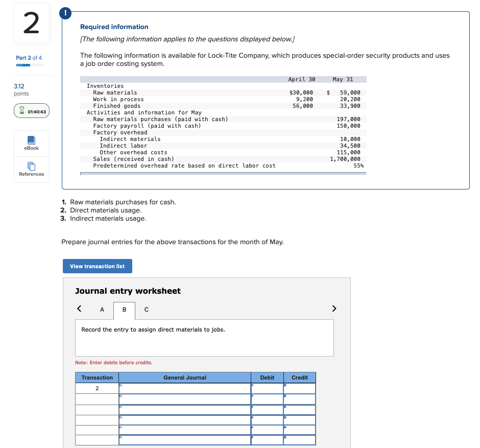Viewport: 480px width, 448px height.
Task: Open the References resource
Action: click(x=31, y=169)
